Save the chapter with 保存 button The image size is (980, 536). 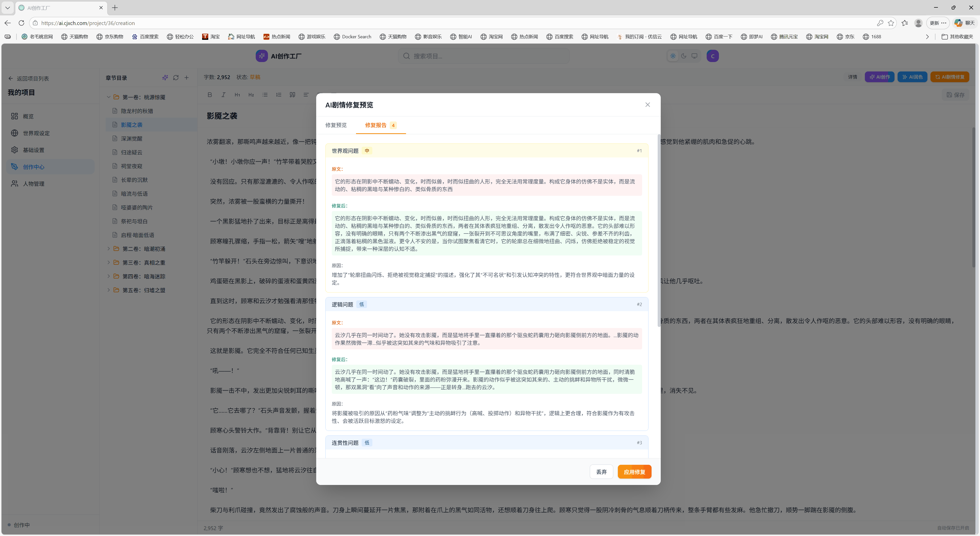point(955,95)
